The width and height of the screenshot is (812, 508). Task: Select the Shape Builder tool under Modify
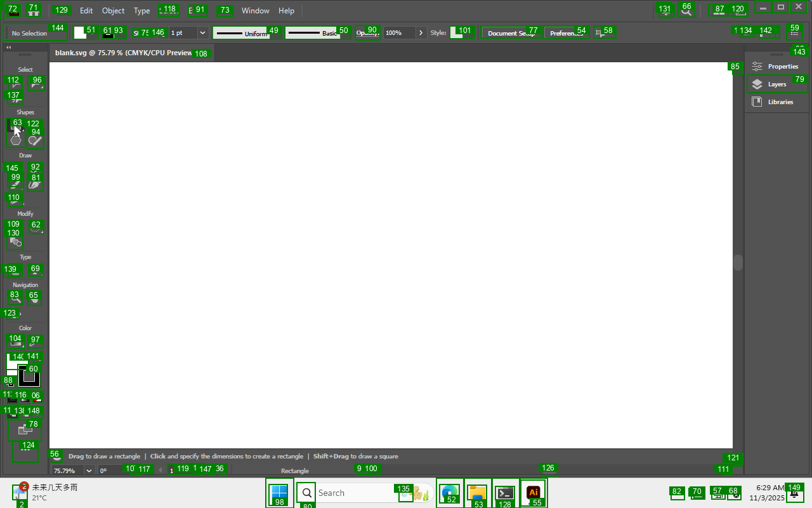coord(15,241)
